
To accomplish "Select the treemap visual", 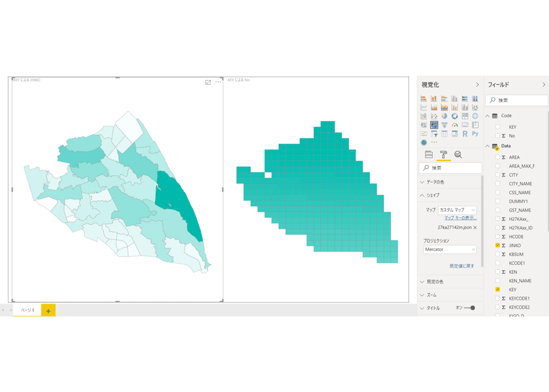I will coord(465,116).
